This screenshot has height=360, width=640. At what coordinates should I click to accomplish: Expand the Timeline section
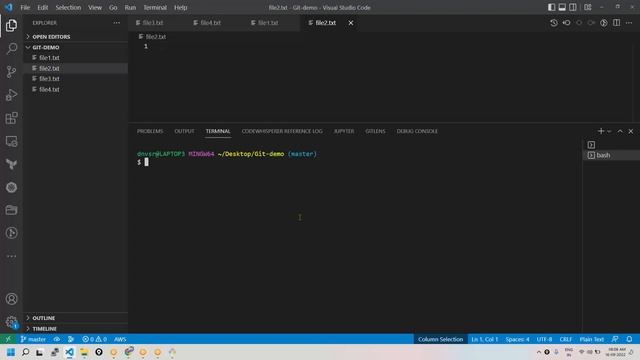[76, 329]
